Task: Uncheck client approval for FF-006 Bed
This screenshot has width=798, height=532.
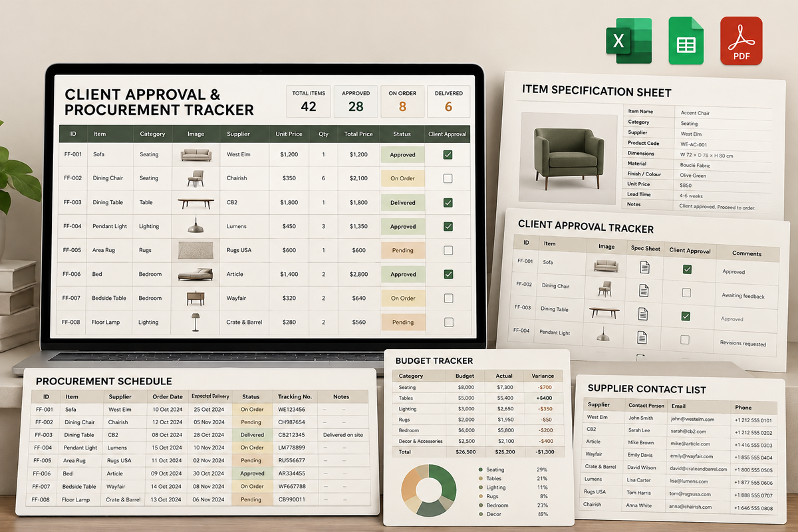Action: (448, 274)
